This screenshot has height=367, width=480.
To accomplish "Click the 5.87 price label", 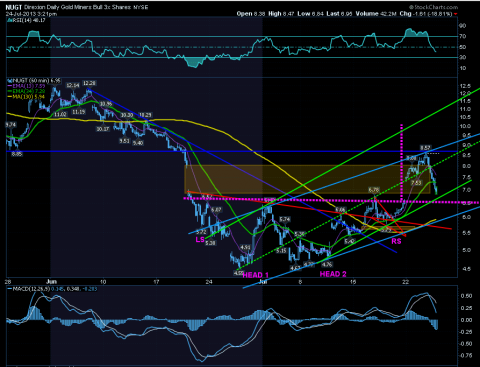I will (x=216, y=210).
